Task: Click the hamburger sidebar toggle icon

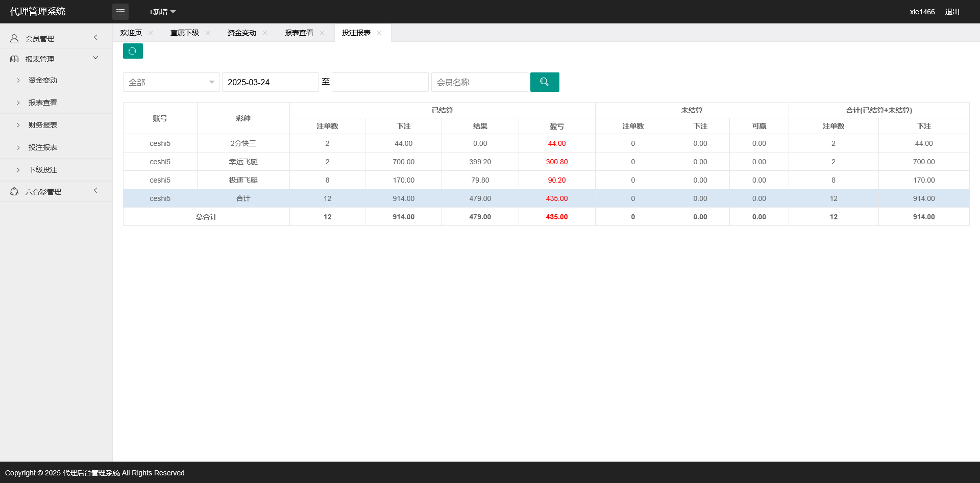Action: (x=120, y=11)
